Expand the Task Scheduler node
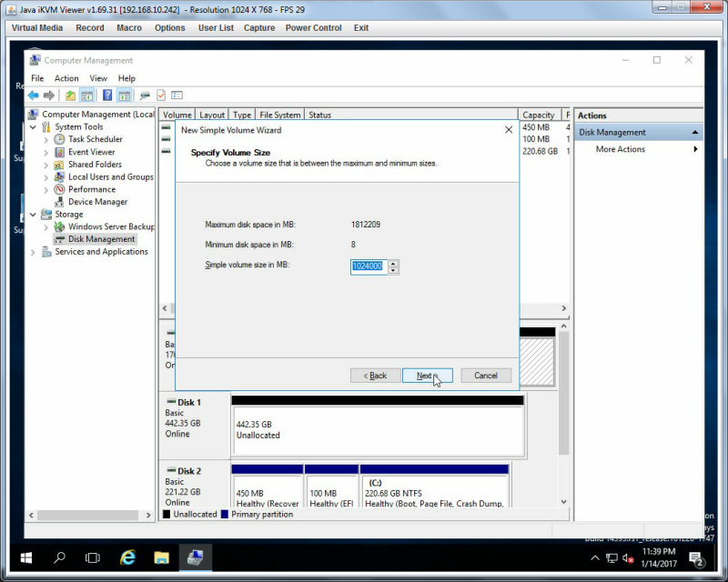The height and width of the screenshot is (582, 728). (45, 139)
